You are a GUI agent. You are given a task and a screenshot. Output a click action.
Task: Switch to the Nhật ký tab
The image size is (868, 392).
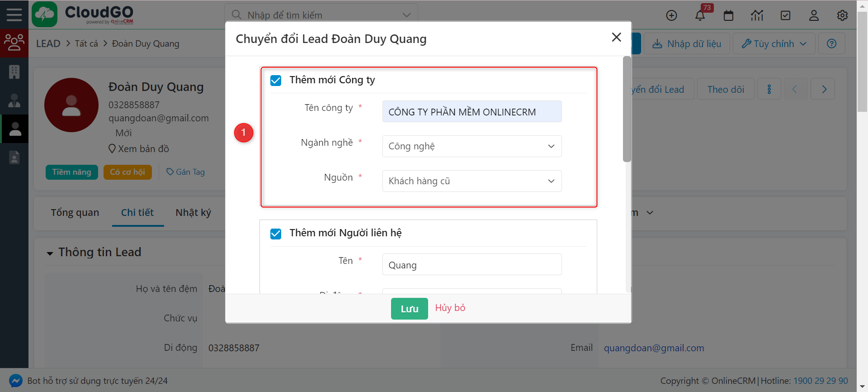(x=193, y=213)
